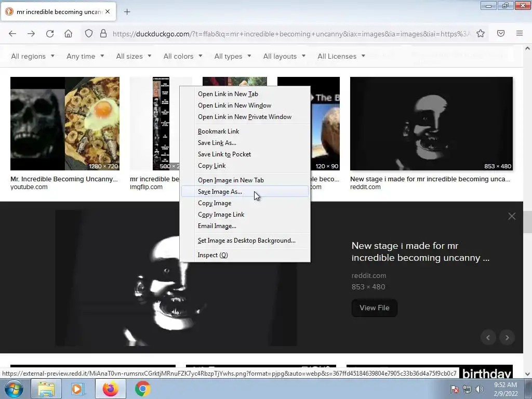Choose Open Image in New Tab
Viewport: 532px width, 399px height.
[245, 180]
